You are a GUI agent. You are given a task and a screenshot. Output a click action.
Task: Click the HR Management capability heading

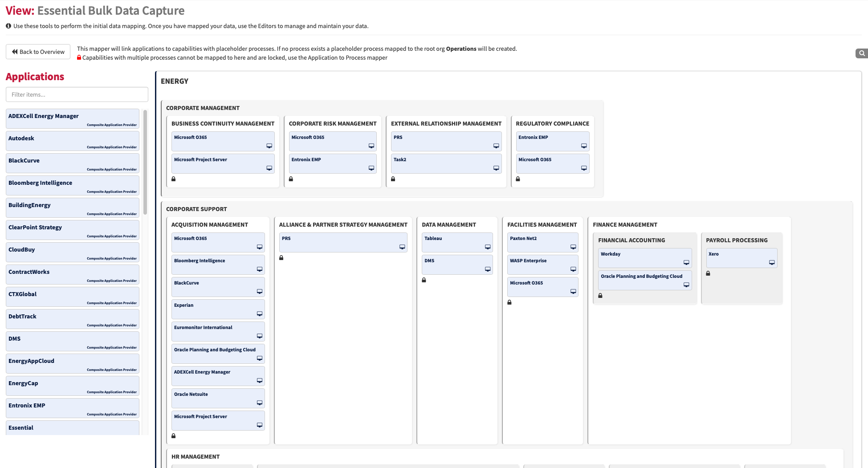(196, 457)
